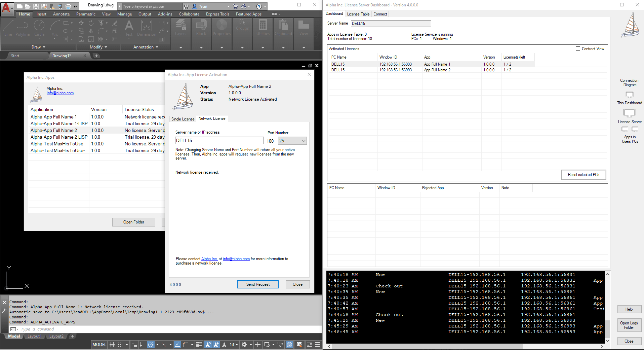Expand the Annotation panel dropdown

pos(146,47)
